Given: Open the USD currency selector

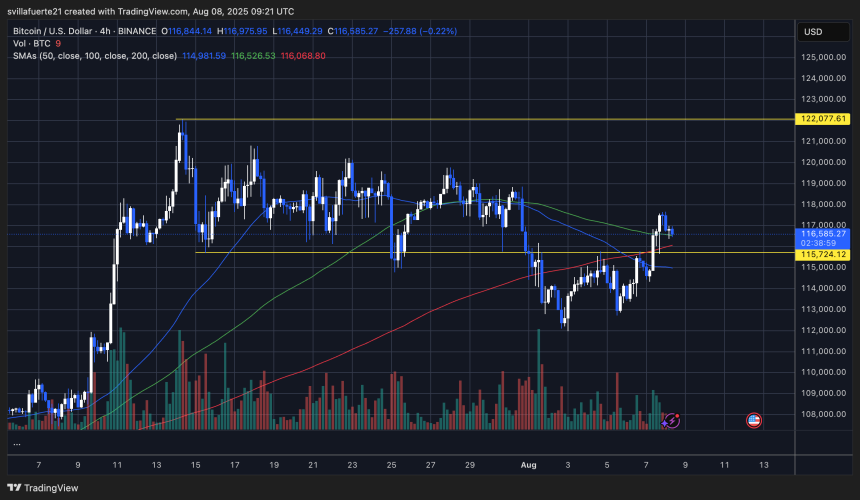Looking at the screenshot, I should point(823,32).
